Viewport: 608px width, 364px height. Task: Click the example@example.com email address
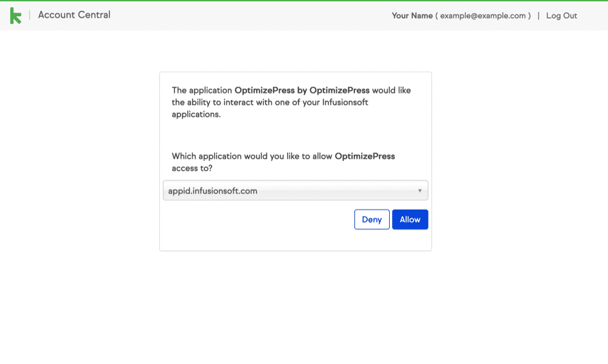(x=483, y=16)
